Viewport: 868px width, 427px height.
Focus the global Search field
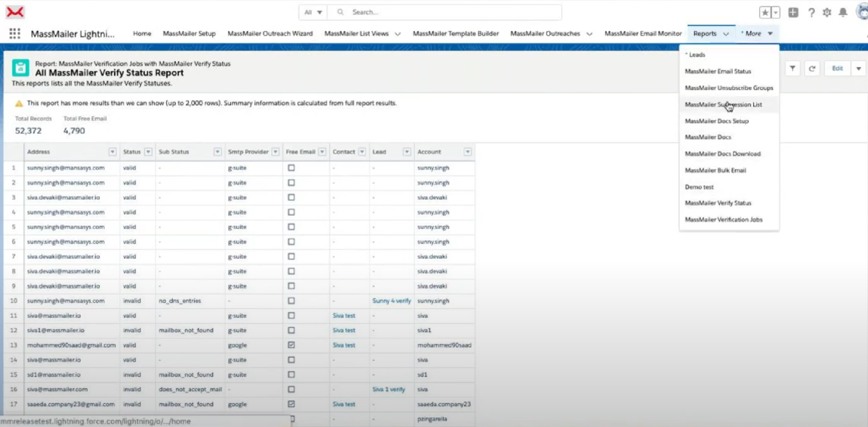(444, 12)
